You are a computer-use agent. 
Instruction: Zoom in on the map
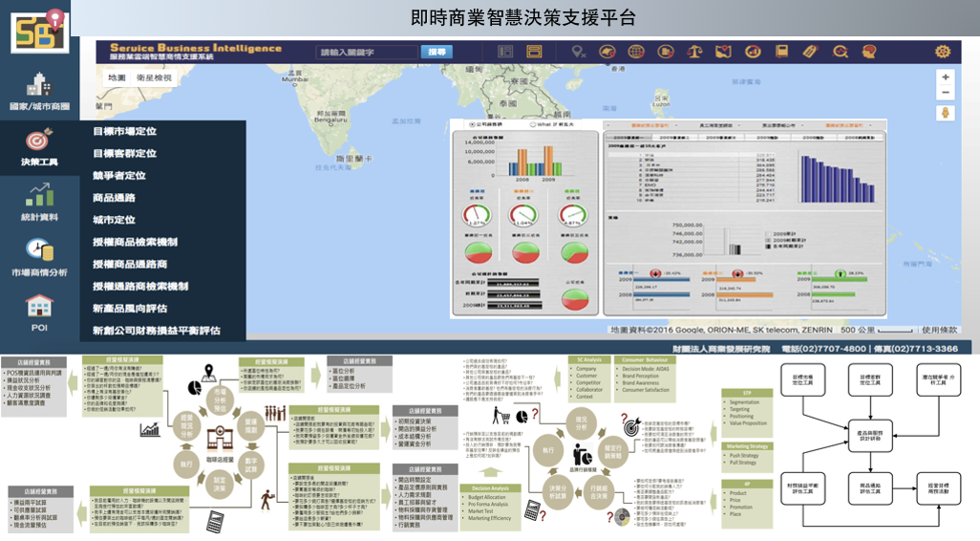tap(946, 76)
